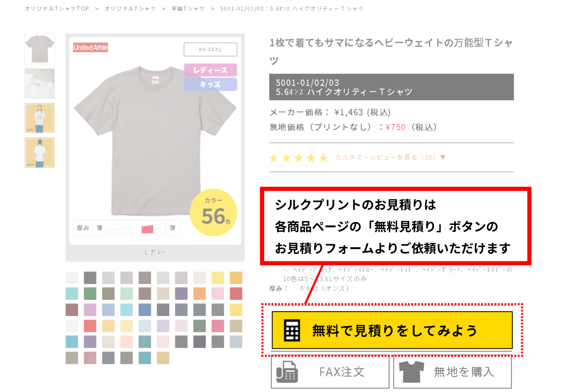Click the United Athle brand logo

click(90, 47)
